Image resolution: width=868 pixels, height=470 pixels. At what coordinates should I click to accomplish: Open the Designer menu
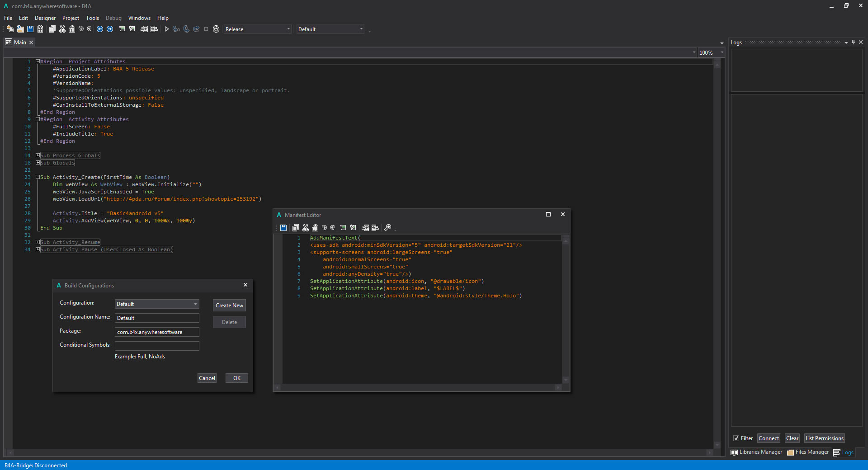pyautogui.click(x=45, y=18)
